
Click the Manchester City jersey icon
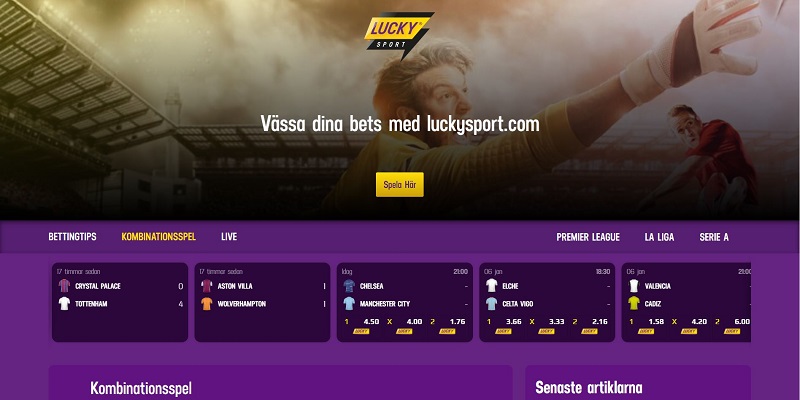[x=349, y=304]
